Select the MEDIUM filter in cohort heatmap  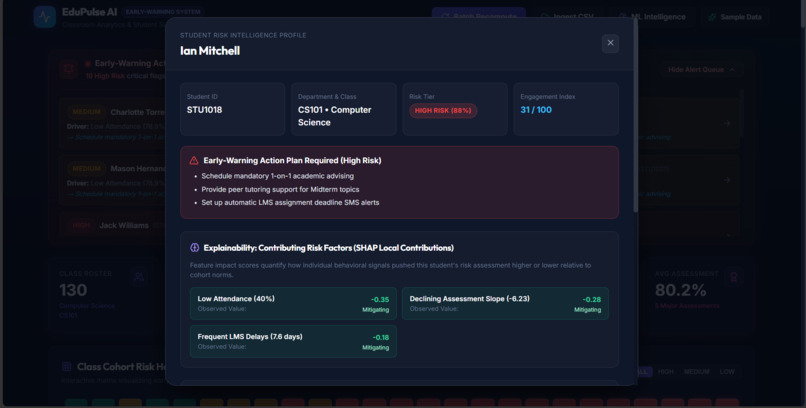[697, 372]
